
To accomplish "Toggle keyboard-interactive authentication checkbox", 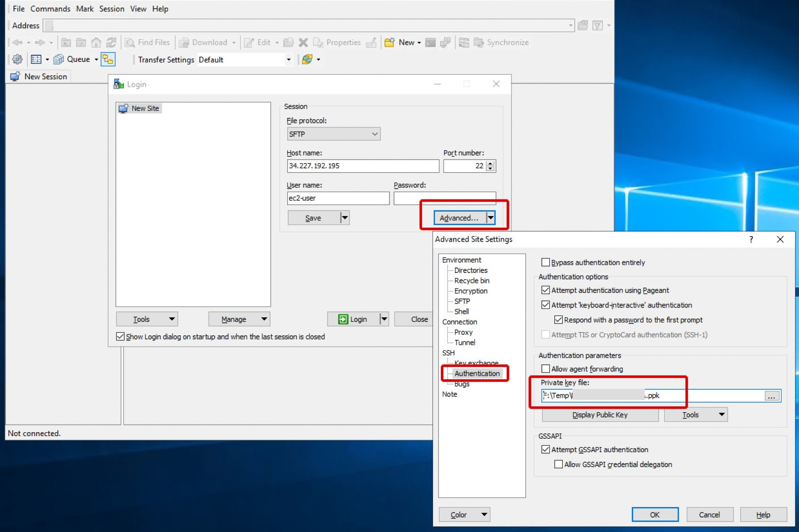I will (546, 305).
